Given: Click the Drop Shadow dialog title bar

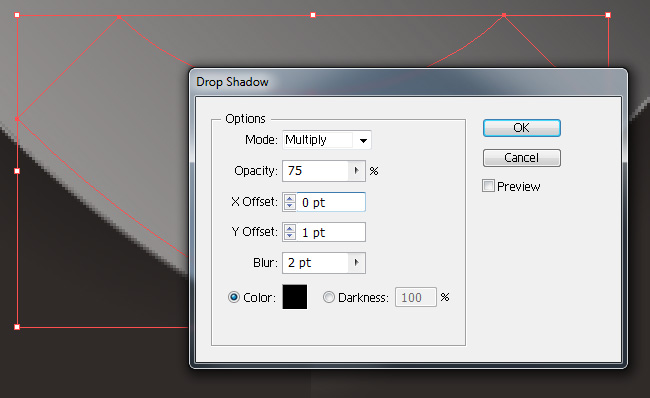Looking at the screenshot, I should coord(408,82).
